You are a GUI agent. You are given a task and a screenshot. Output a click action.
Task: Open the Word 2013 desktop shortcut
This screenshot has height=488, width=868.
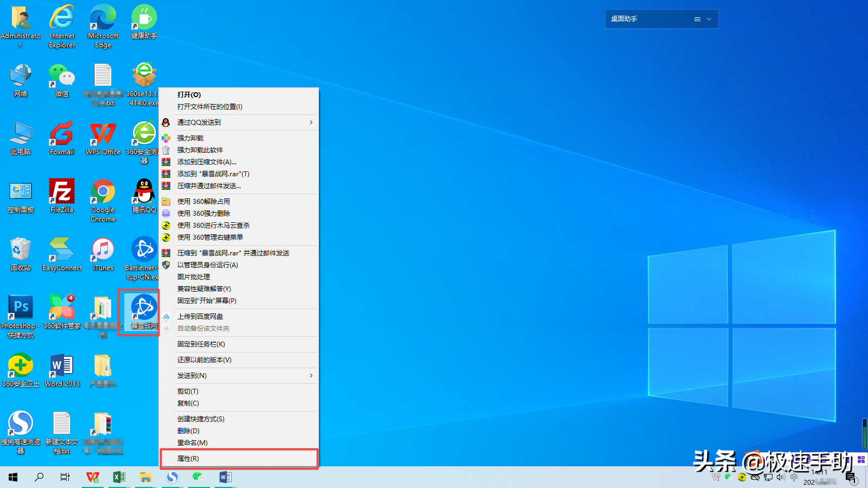pyautogui.click(x=62, y=367)
